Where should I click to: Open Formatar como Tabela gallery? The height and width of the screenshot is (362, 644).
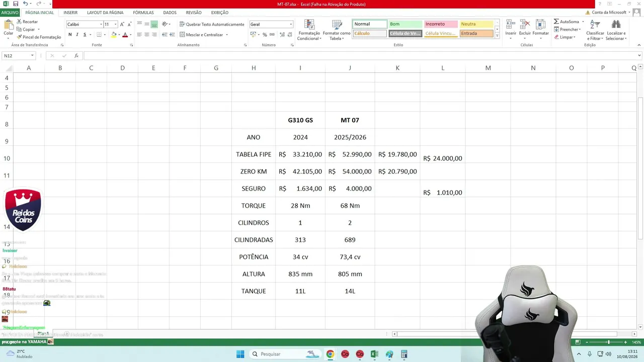click(337, 30)
